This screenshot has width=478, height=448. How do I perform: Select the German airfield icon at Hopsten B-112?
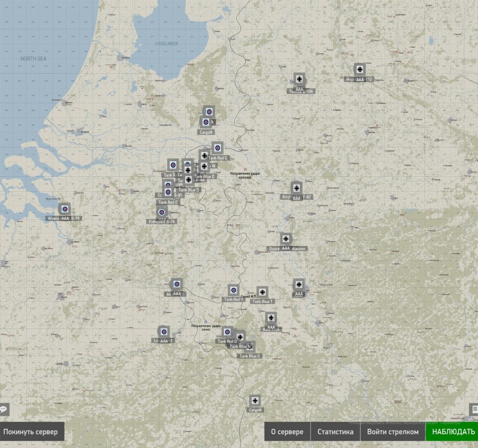click(x=360, y=69)
